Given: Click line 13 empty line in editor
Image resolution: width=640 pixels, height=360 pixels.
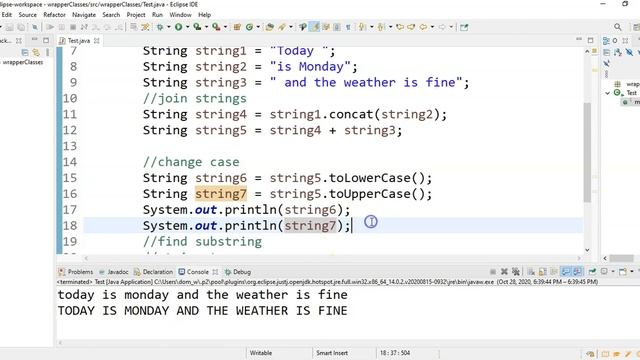Looking at the screenshot, I should click(333, 146).
